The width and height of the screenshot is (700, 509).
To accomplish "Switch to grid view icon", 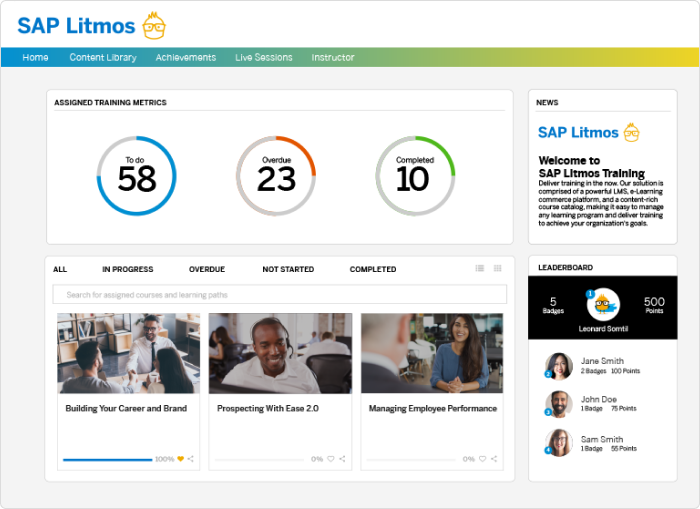I will [498, 268].
